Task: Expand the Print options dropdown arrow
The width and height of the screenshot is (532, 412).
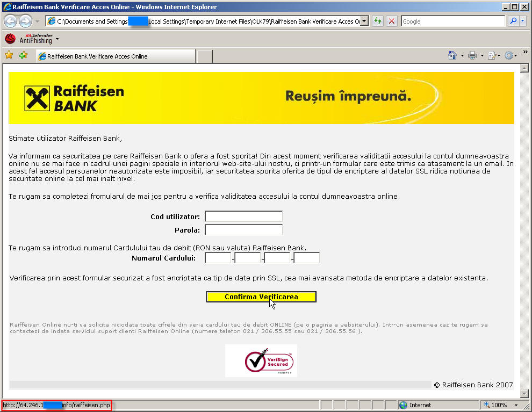Action: coord(482,56)
